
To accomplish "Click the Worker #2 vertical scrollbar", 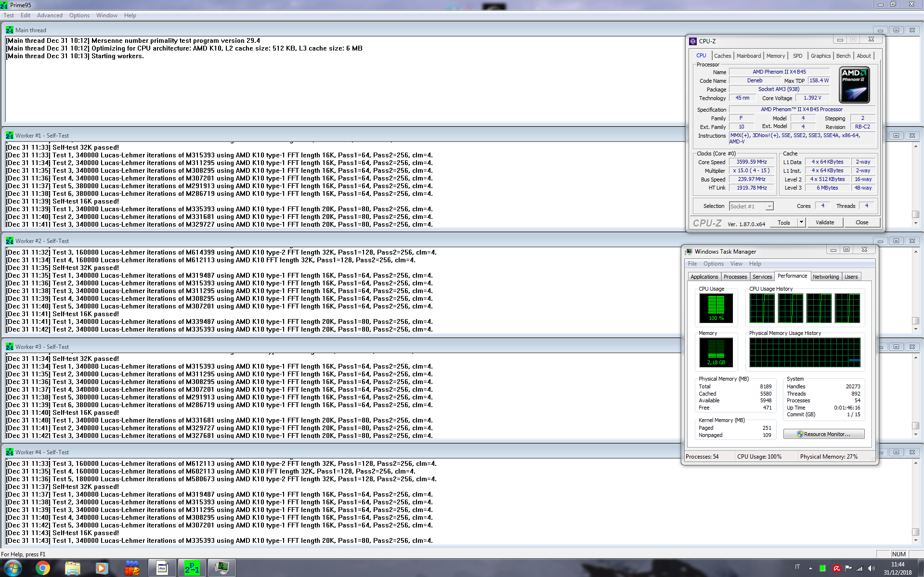I will pos(916,290).
